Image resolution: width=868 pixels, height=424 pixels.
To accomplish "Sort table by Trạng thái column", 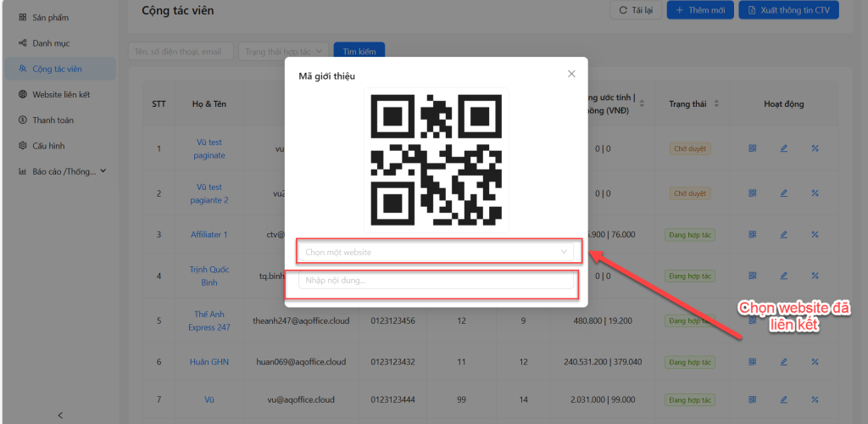I will point(716,103).
